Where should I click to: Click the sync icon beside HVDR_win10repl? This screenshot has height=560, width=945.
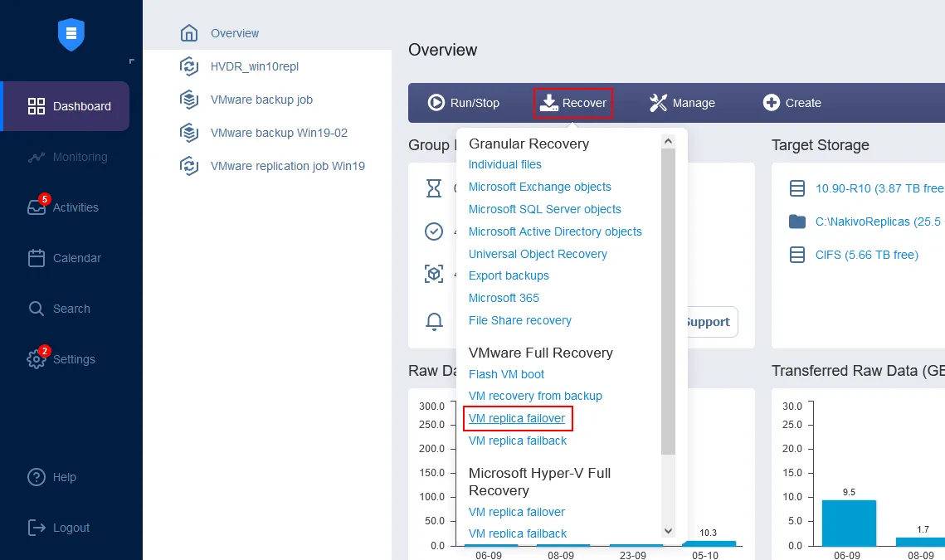click(x=190, y=66)
